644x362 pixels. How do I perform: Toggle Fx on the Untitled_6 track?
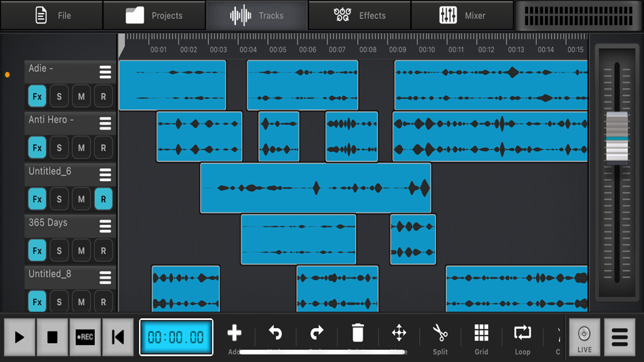pos(37,199)
